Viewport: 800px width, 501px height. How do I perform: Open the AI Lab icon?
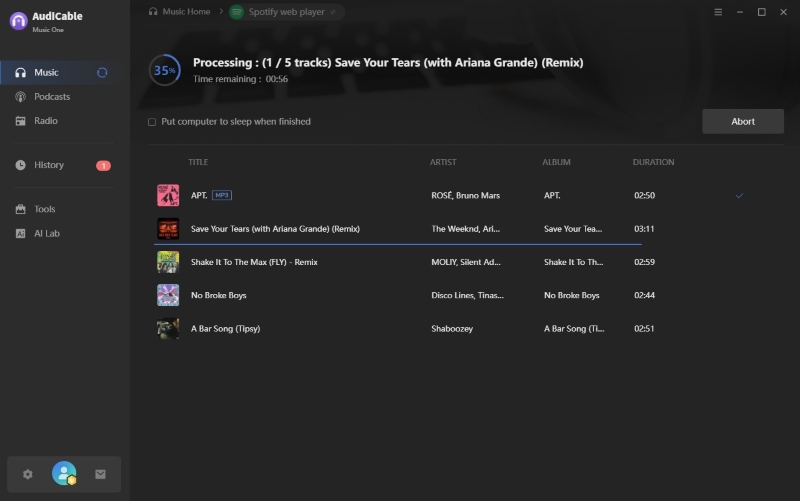pos(20,233)
